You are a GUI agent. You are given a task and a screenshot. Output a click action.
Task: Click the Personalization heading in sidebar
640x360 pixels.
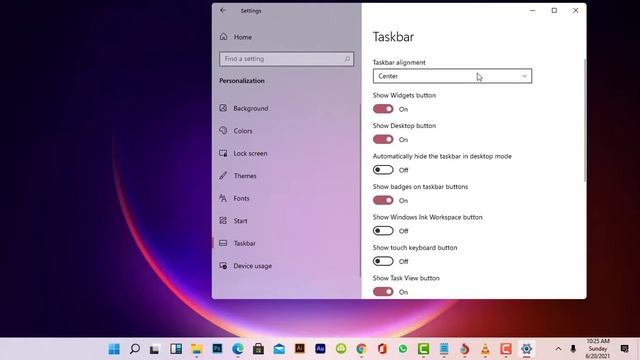pos(242,81)
